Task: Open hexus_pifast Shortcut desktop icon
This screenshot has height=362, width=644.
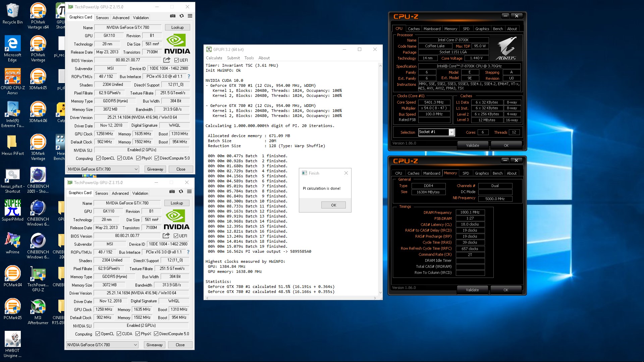Action: [12, 180]
